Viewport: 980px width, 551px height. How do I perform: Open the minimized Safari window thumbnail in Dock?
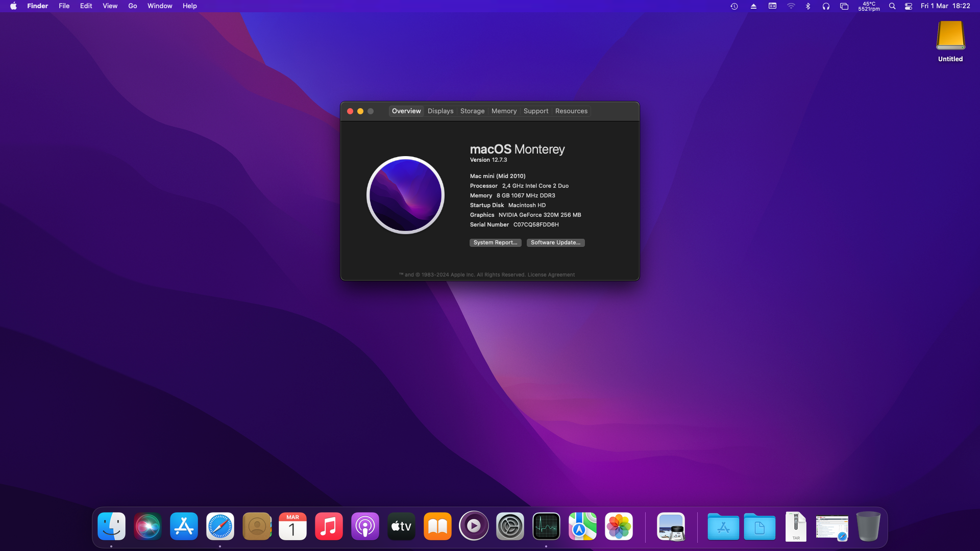click(x=832, y=528)
